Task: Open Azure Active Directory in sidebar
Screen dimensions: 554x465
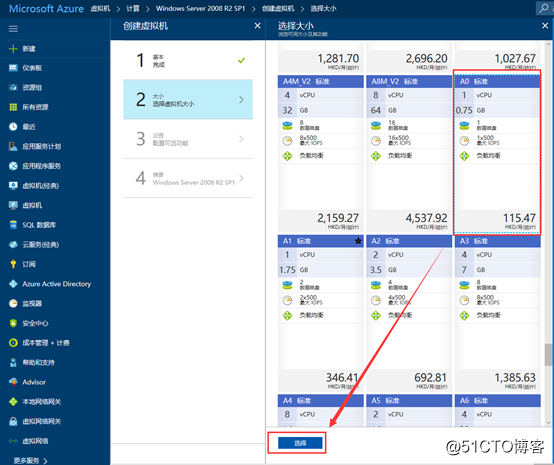Action: (x=50, y=284)
